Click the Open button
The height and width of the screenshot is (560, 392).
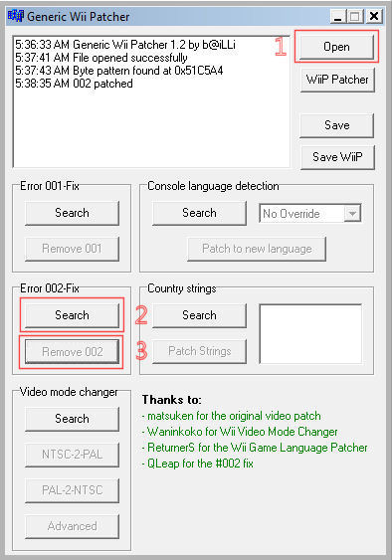click(336, 47)
